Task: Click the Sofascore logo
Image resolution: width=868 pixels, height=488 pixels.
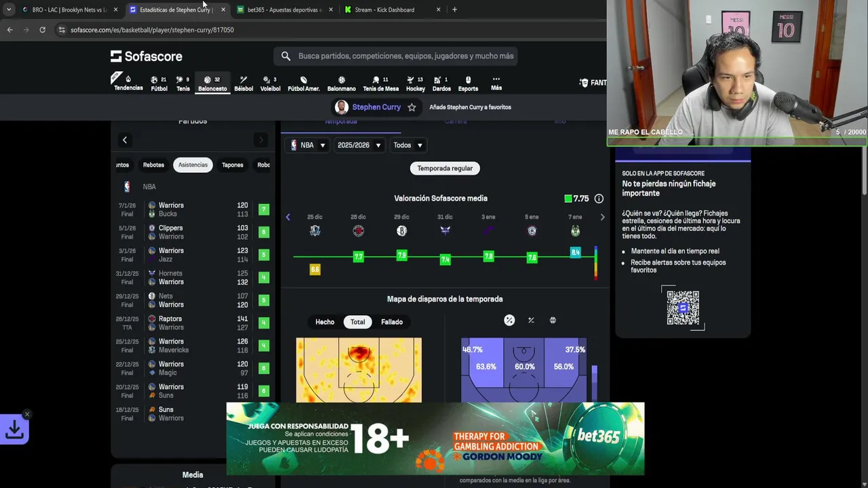Action: click(x=146, y=56)
